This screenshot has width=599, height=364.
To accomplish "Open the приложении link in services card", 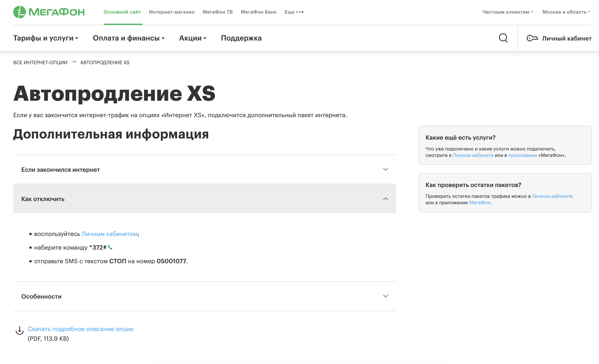I will [522, 155].
